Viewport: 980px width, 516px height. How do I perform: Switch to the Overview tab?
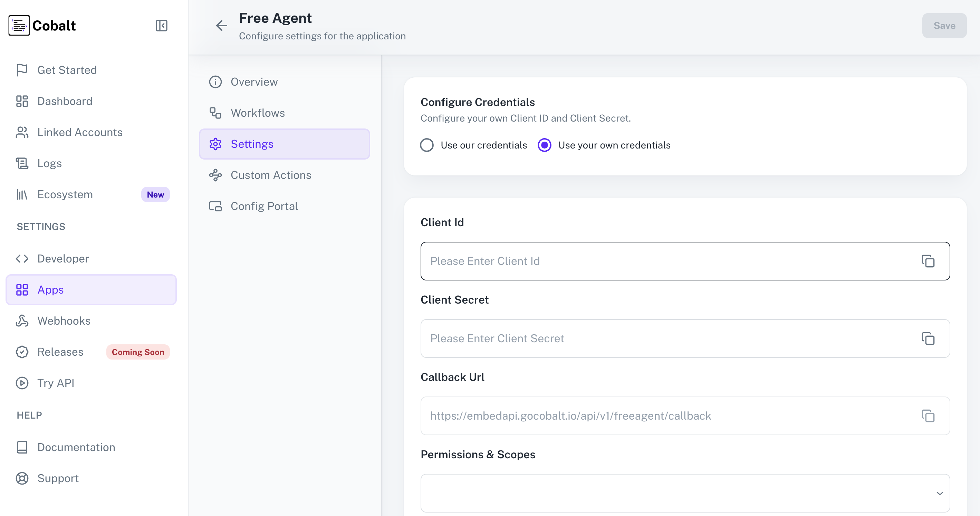(254, 82)
